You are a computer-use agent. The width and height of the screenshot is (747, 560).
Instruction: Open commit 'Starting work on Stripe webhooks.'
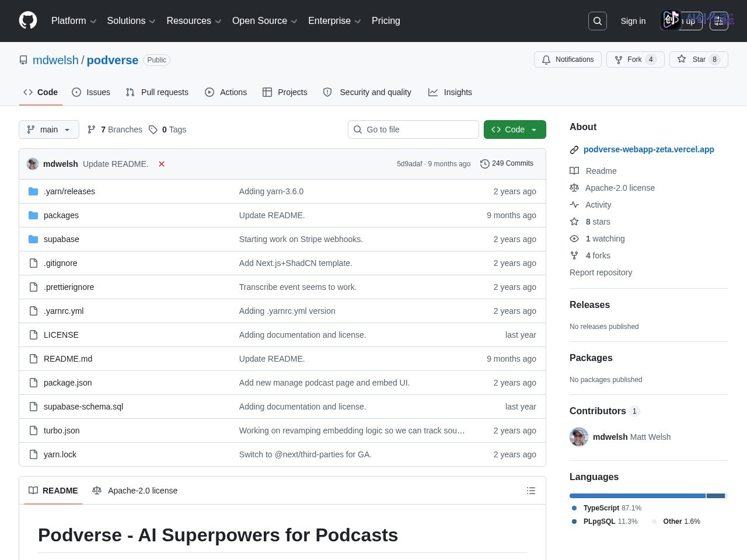tap(301, 239)
